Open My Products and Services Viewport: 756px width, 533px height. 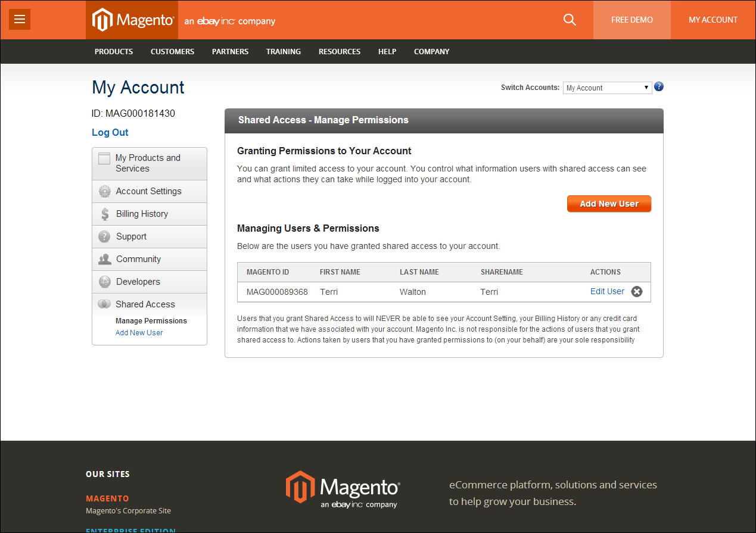click(x=150, y=164)
